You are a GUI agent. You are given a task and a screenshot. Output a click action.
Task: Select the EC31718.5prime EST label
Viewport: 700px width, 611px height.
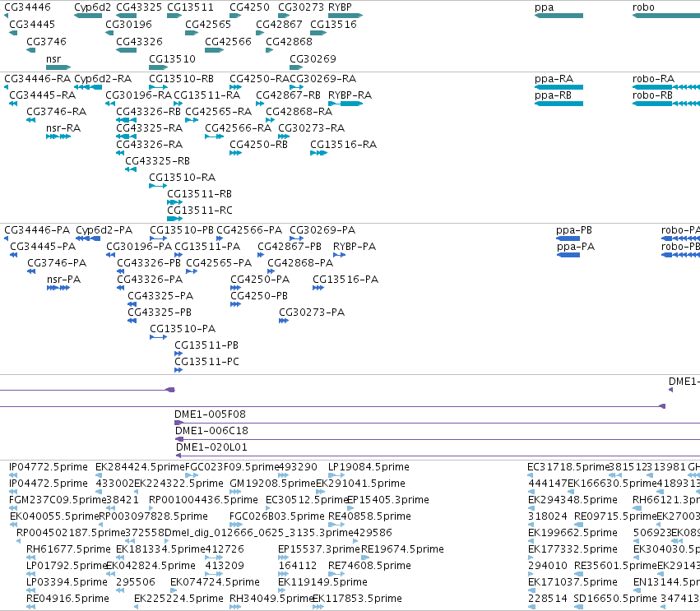[568, 467]
